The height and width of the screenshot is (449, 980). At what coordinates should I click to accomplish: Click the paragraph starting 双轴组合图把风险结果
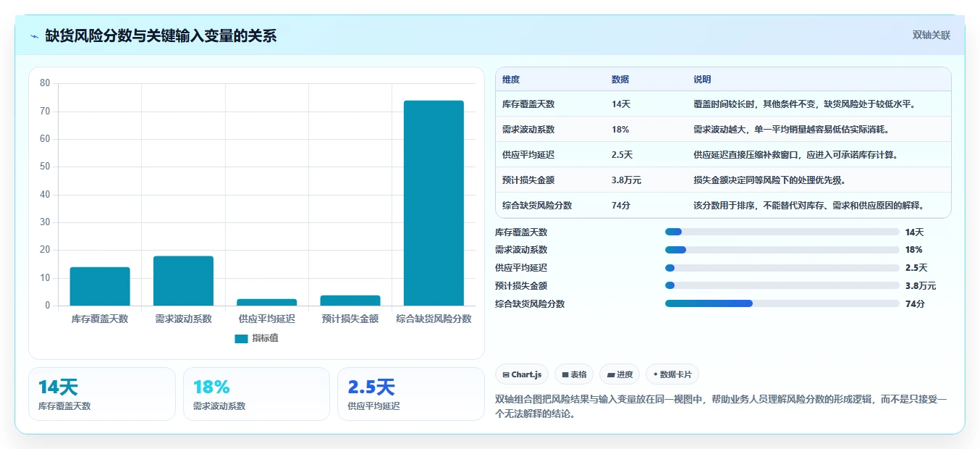[721, 407]
